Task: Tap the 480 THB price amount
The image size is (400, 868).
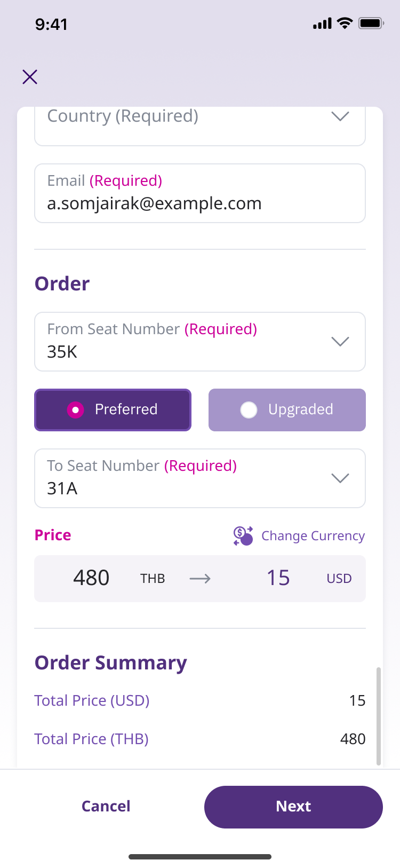Action: [x=92, y=578]
